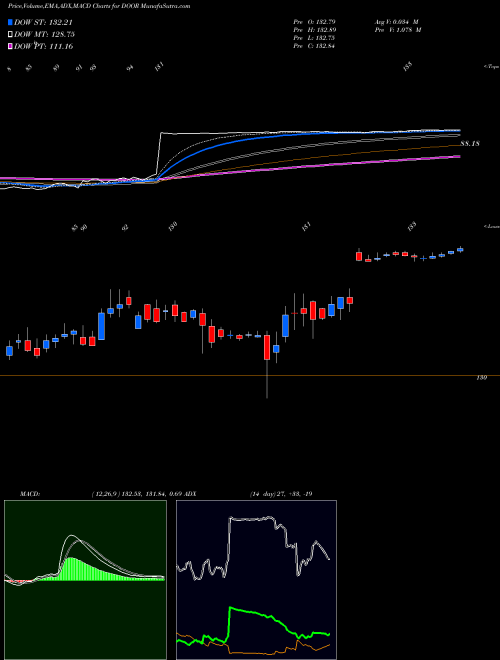The height and width of the screenshot is (660, 500).
Task: Click the 130 support level label
Action: 482,378
